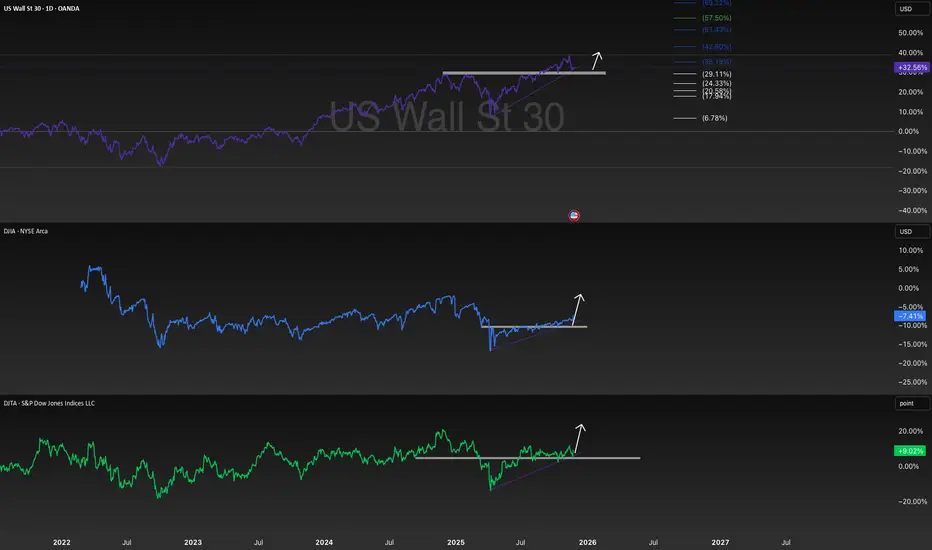The height and width of the screenshot is (550, 932).
Task: Select the gray horizontal line in the DJIA pane
Action: tap(534, 326)
